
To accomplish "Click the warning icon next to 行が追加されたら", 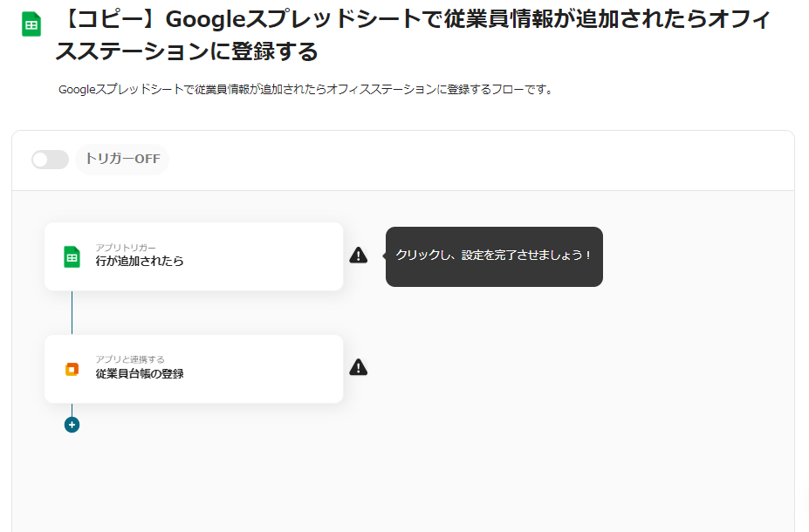I will coord(358,255).
